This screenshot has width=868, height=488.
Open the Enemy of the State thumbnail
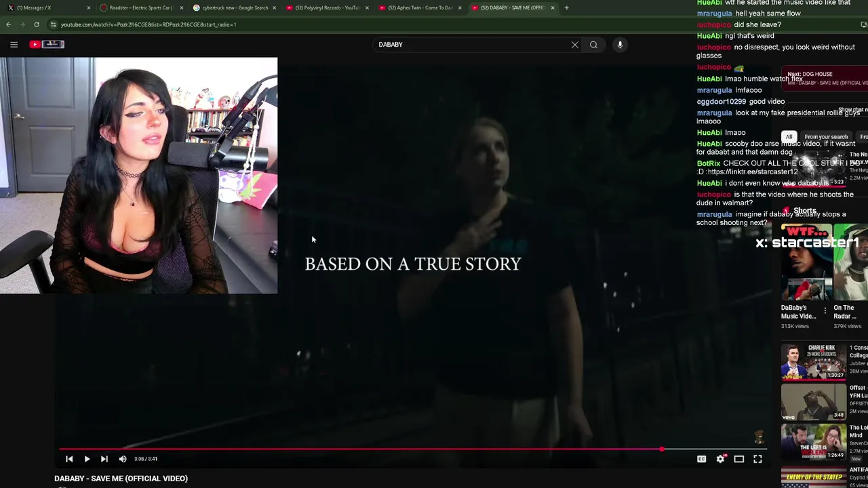tap(814, 476)
